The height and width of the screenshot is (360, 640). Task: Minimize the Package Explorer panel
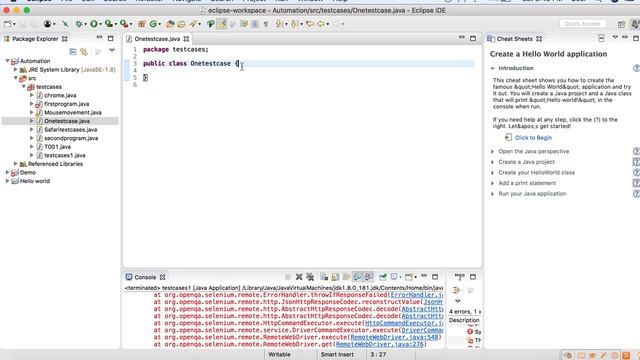coord(99,38)
